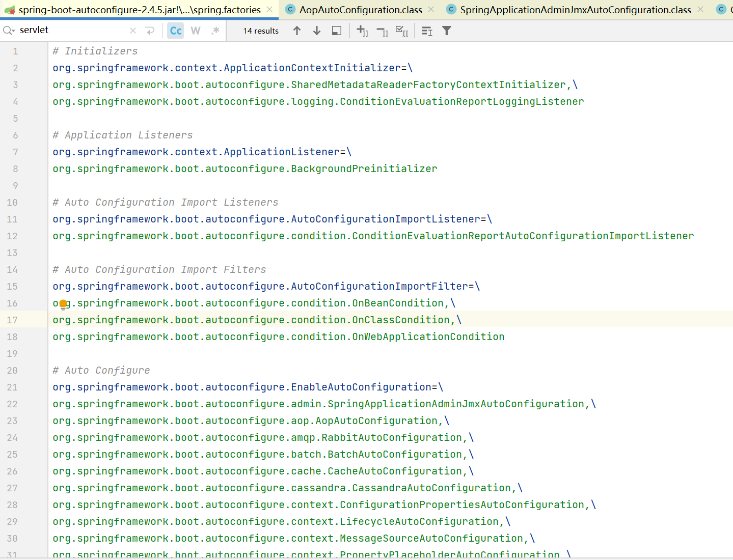733x560 pixels.
Task: Click the intention lightbulb on line 16
Action: 63,304
